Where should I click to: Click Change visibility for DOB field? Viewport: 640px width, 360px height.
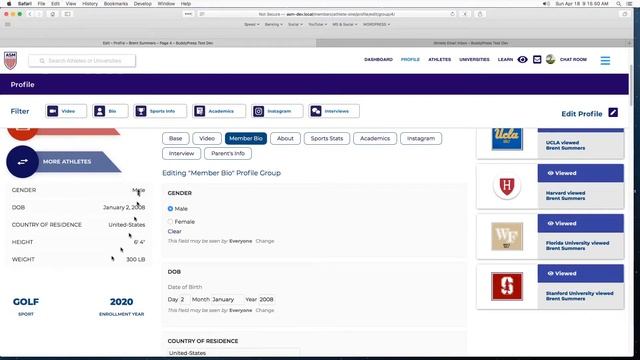coord(264,311)
